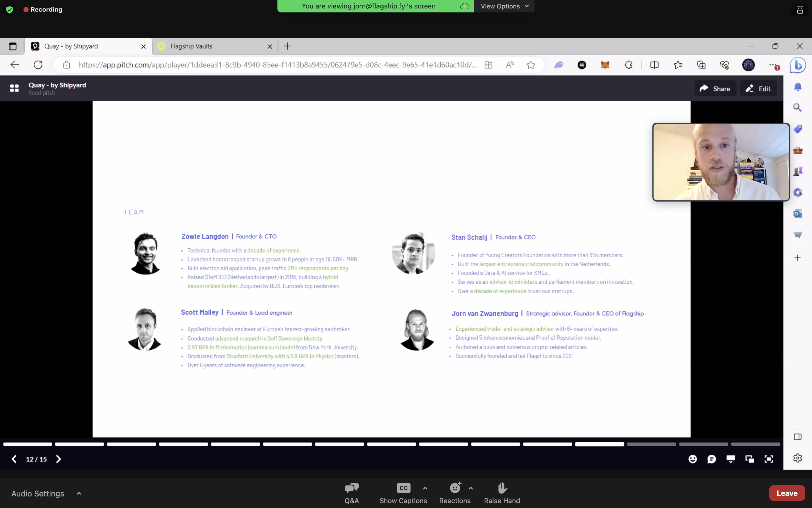The width and height of the screenshot is (812, 508).
Task: Add this page to favorites star
Action: click(531, 65)
